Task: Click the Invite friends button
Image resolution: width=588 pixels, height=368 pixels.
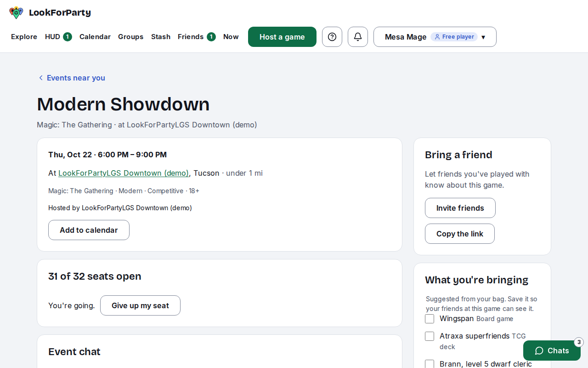Action: pos(460,208)
